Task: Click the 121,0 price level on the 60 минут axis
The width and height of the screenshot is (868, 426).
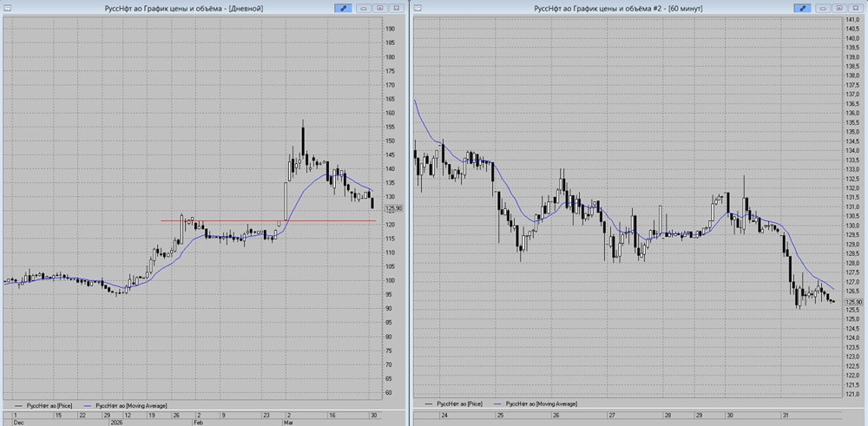Action: [x=854, y=393]
